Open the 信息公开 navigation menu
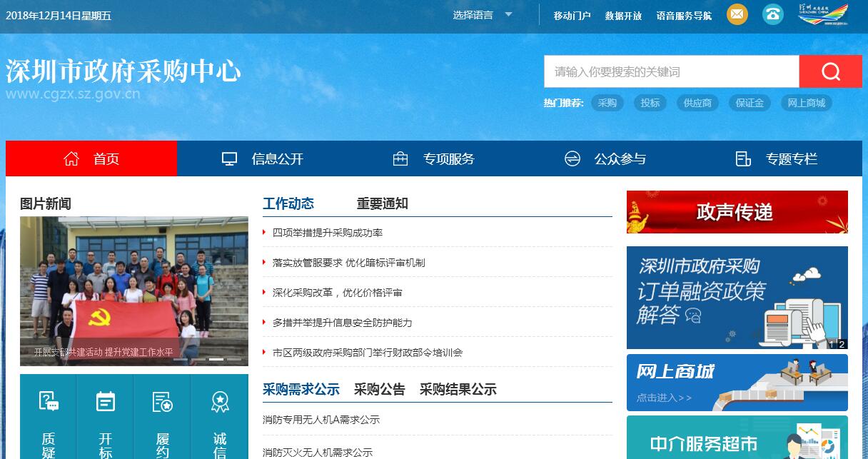Viewport: 868px width, 459px height. [x=263, y=158]
